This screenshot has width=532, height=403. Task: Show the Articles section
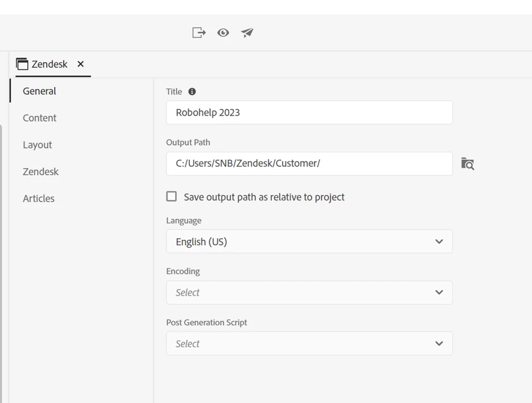(39, 199)
